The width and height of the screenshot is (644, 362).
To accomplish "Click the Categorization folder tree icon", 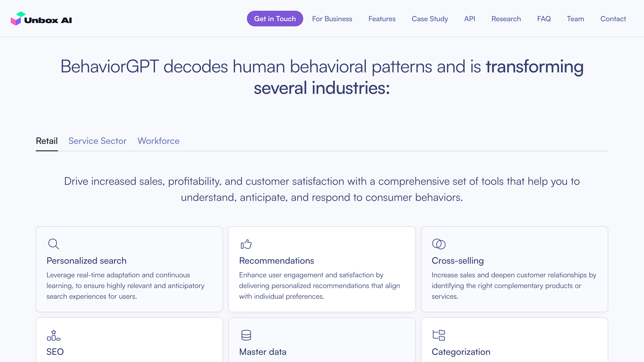I will (439, 335).
